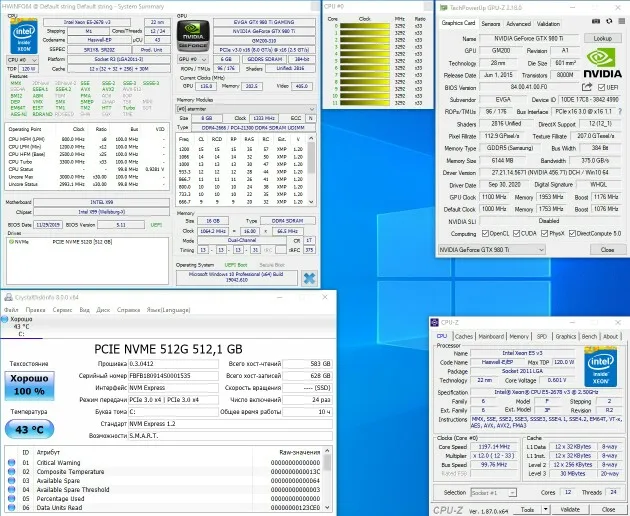Toggle the PhysX checkbox
The height and width of the screenshot is (516, 630).
(545, 233)
